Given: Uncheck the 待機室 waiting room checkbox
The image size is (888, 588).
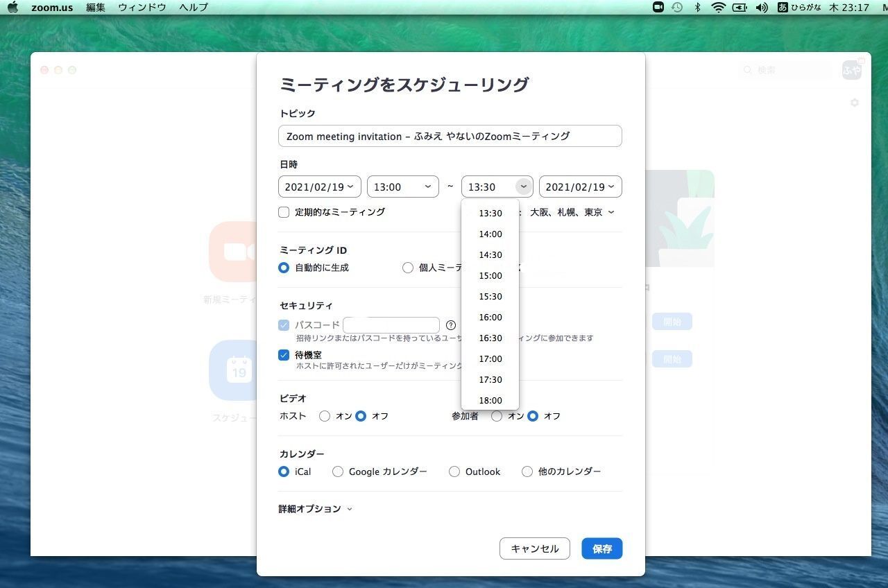Looking at the screenshot, I should tap(284, 355).
